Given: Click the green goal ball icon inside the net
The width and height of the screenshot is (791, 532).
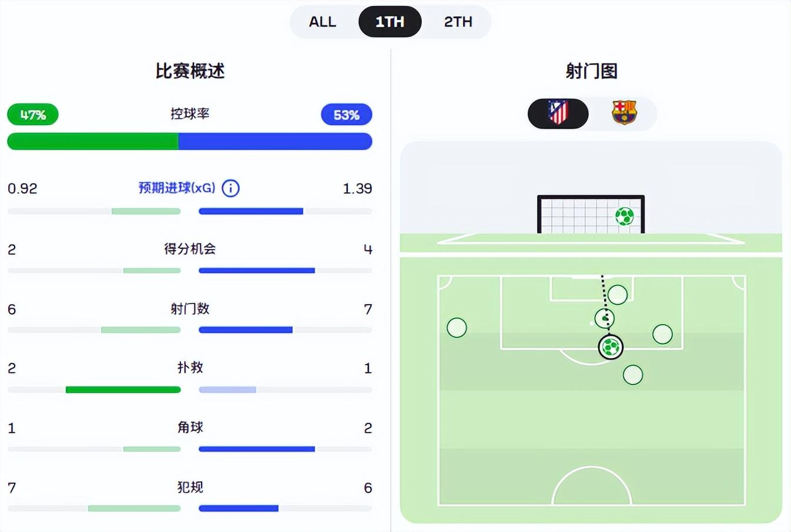Looking at the screenshot, I should pos(624,216).
